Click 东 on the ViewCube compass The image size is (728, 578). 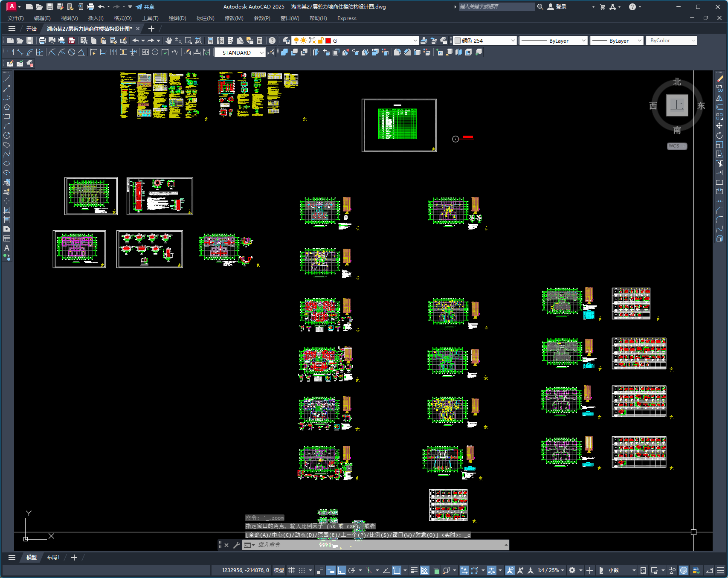[701, 106]
